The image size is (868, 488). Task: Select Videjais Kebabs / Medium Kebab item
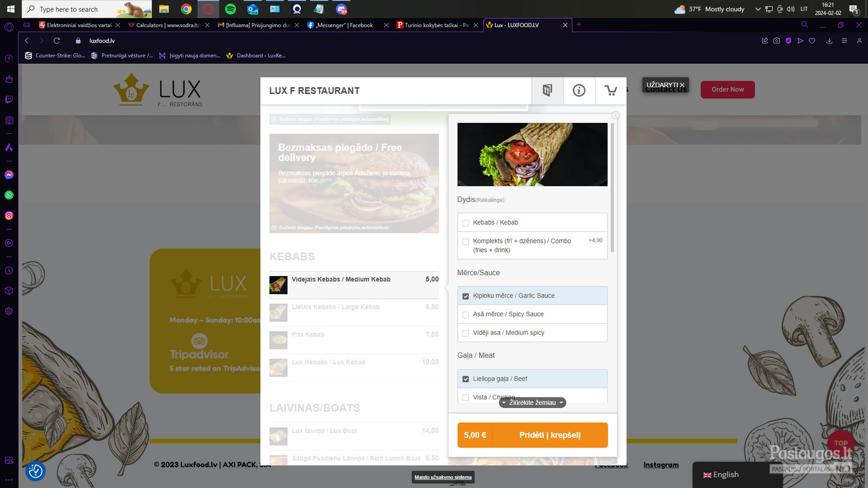[354, 285]
